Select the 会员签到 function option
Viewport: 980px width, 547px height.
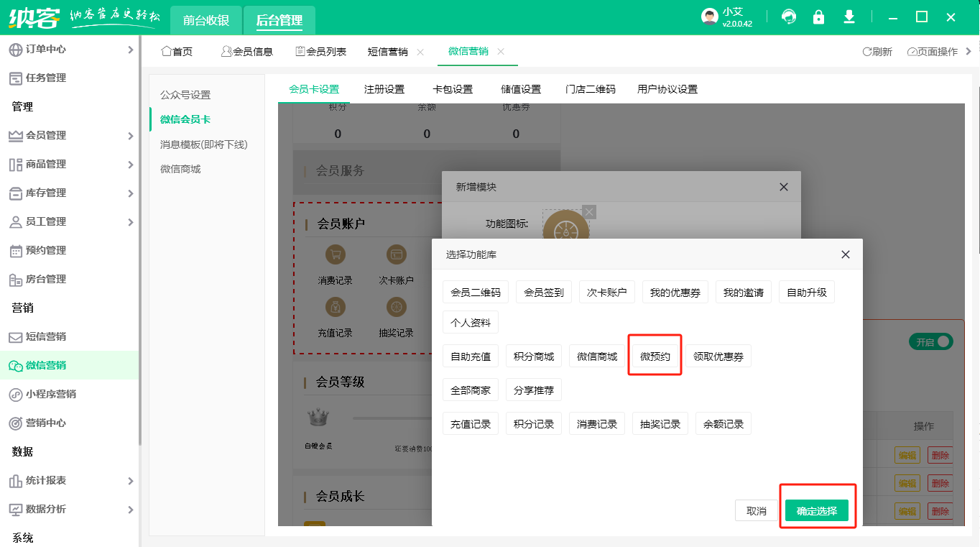coord(544,293)
